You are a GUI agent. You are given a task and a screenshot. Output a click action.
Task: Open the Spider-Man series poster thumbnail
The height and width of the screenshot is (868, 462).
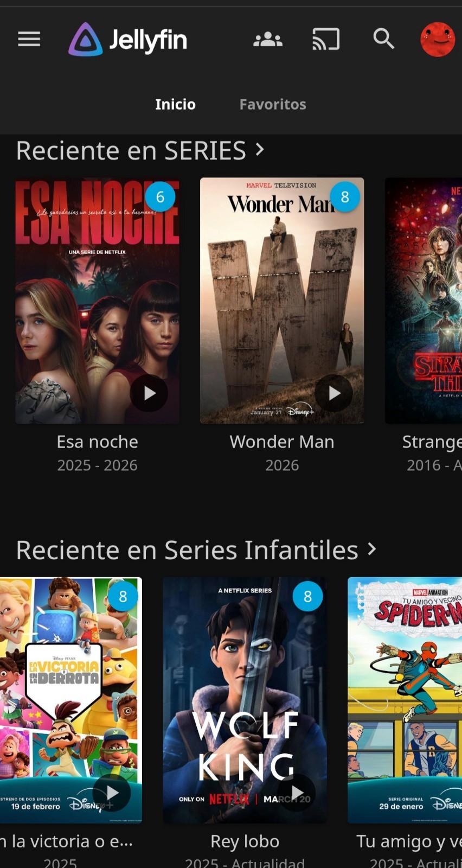coord(405,700)
